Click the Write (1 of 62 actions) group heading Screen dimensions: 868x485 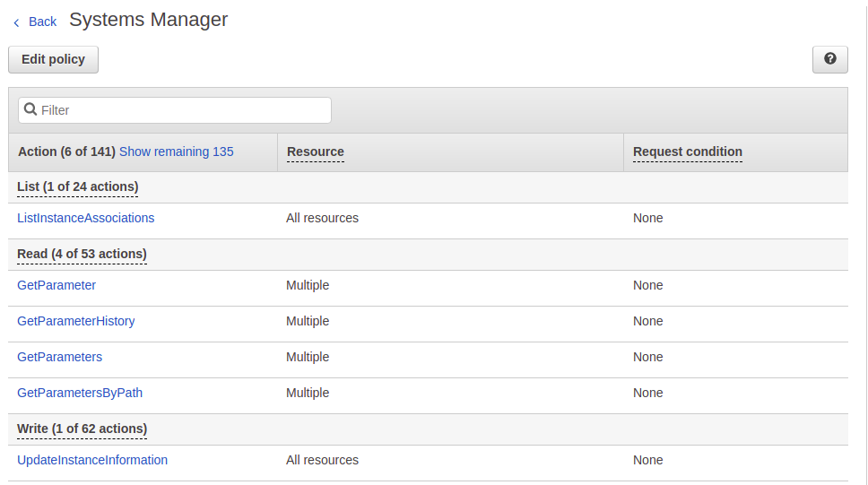point(82,429)
